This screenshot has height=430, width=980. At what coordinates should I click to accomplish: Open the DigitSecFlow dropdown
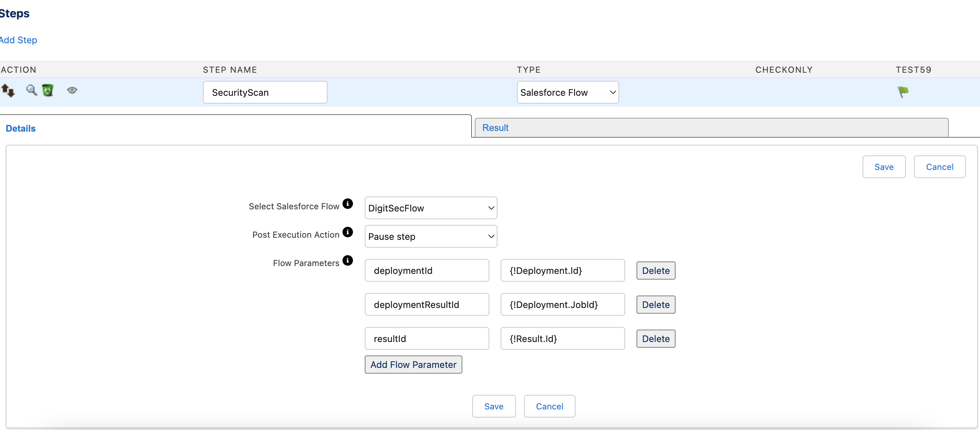pyautogui.click(x=431, y=208)
